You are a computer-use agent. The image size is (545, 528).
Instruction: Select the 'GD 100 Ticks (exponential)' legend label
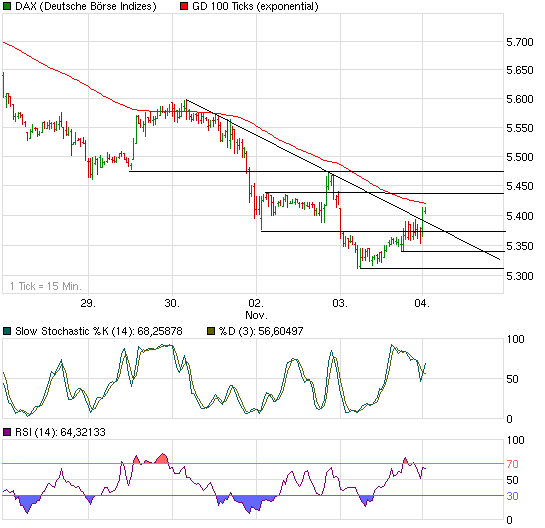[x=255, y=6]
